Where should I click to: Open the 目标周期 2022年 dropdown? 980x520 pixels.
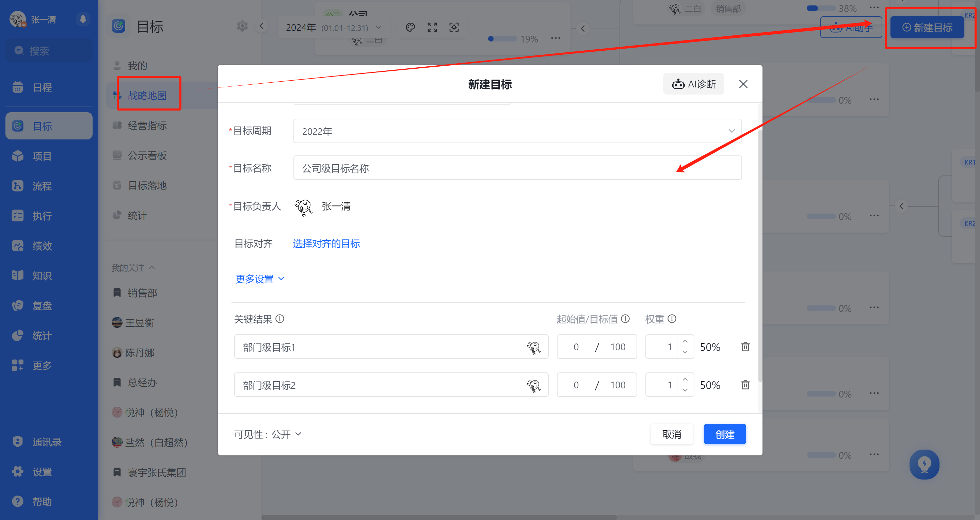click(517, 131)
